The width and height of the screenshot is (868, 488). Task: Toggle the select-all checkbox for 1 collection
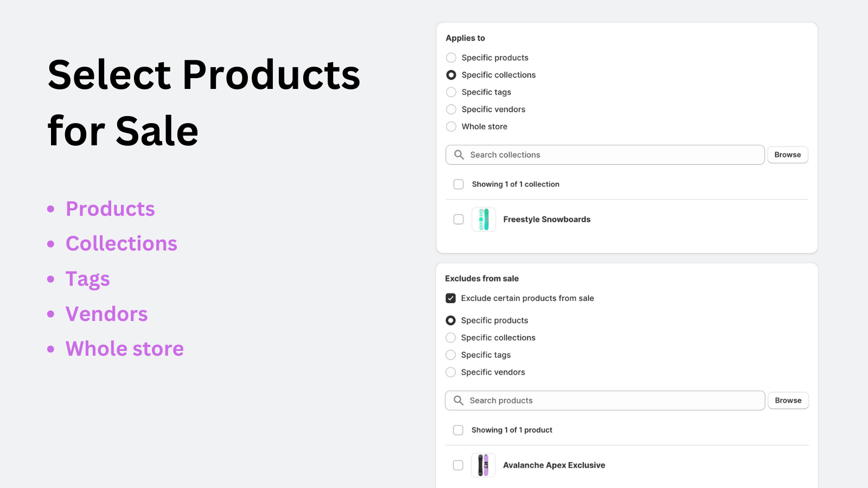(458, 184)
